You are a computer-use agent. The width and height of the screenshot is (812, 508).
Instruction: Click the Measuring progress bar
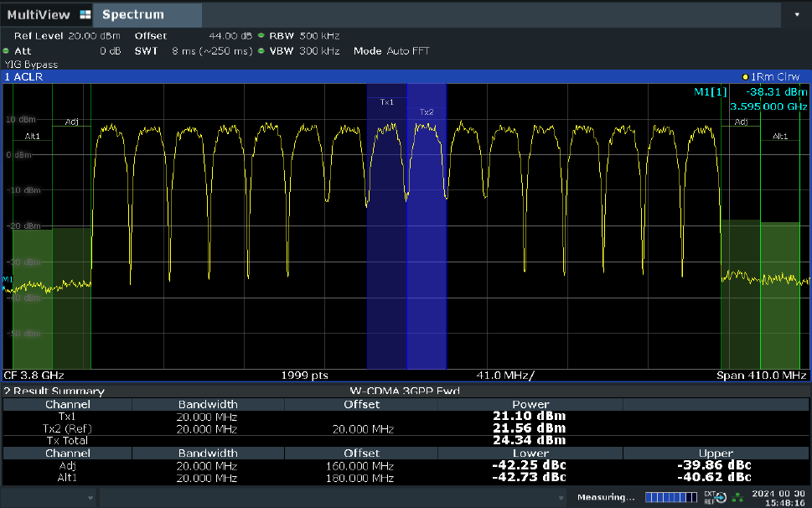click(x=670, y=498)
